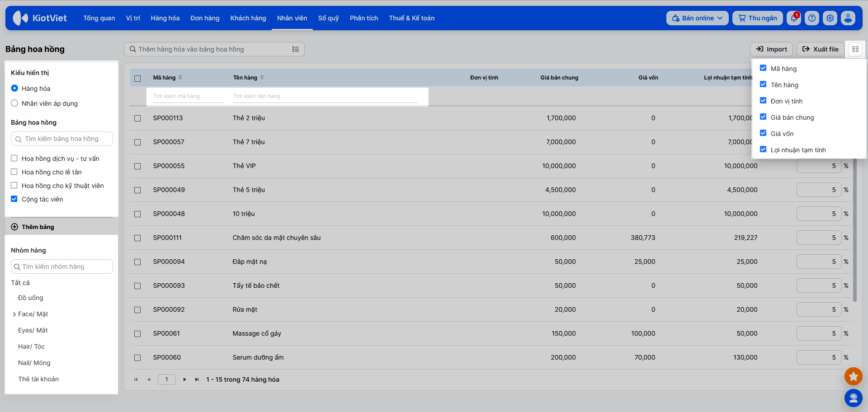This screenshot has height=412, width=868.
Task: Click the page number box
Action: pyautogui.click(x=166, y=379)
